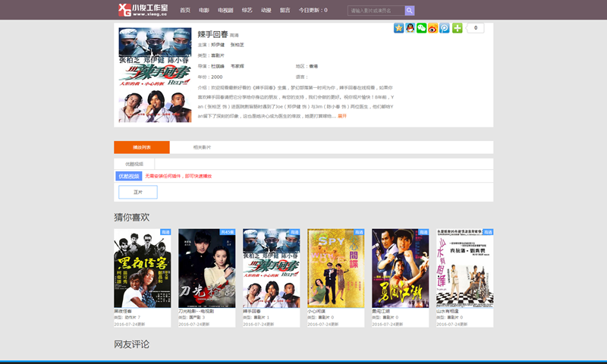
Task: Click the 猜你喜欢 section heading
Action: coord(131,218)
